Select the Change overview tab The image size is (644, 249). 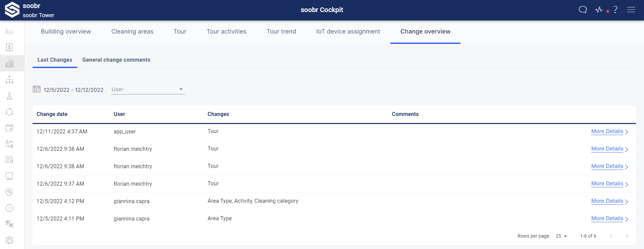pyautogui.click(x=425, y=32)
